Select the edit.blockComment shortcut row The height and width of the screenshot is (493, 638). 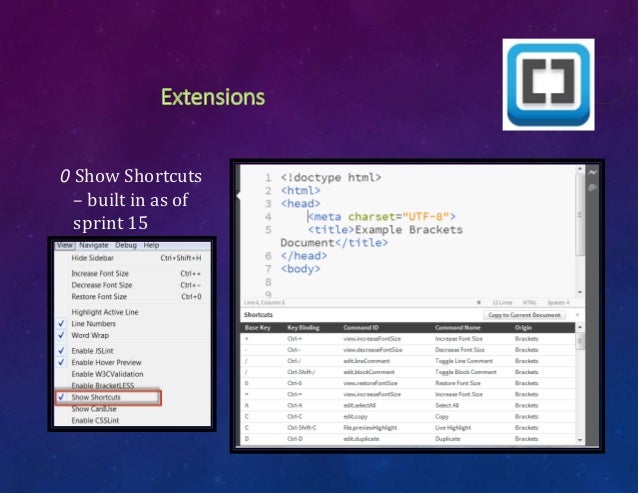(x=408, y=372)
